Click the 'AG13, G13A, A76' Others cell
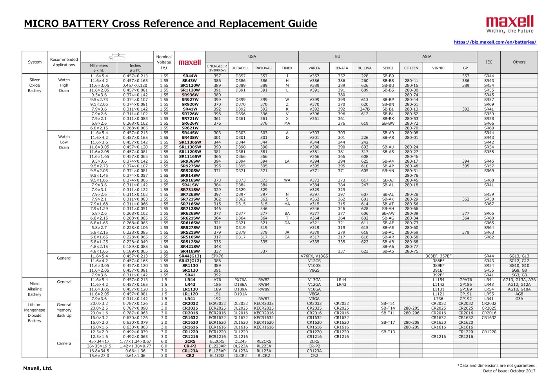The width and height of the screenshot is (554, 392). 519,280
